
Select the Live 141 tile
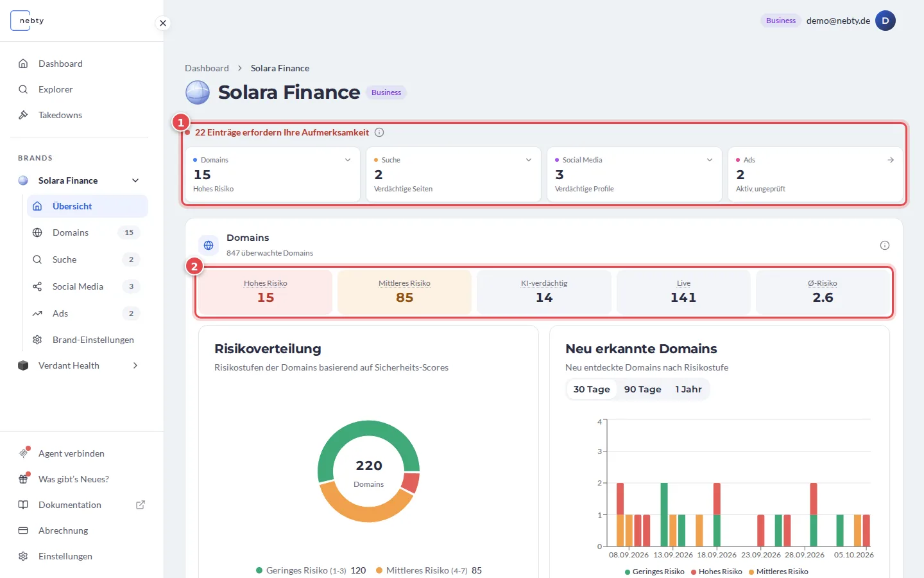pos(683,292)
